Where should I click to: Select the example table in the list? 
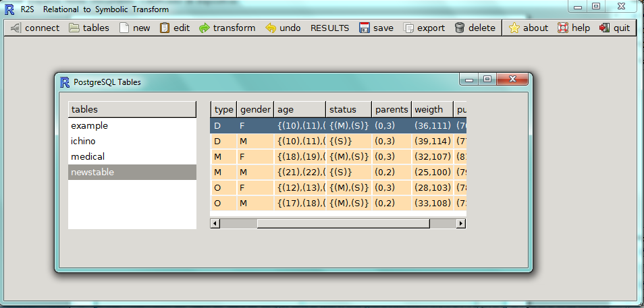[90, 126]
